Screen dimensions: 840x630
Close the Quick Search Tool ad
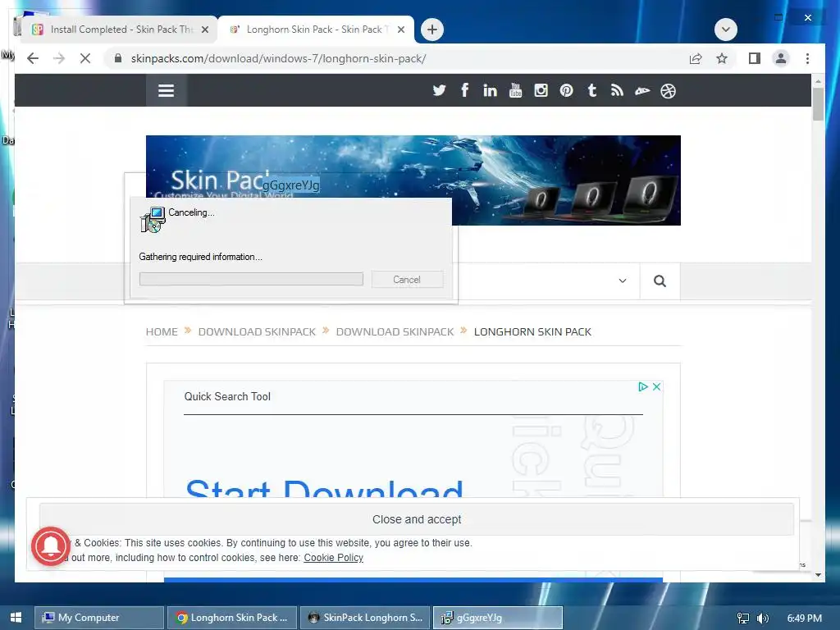coord(656,387)
